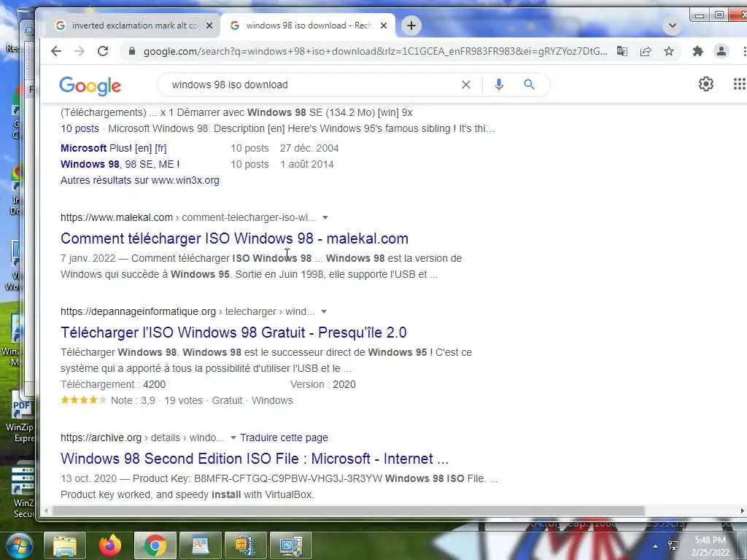Viewport: 747px width, 560px height.
Task: Click the network tray icon
Action: [x=673, y=545]
